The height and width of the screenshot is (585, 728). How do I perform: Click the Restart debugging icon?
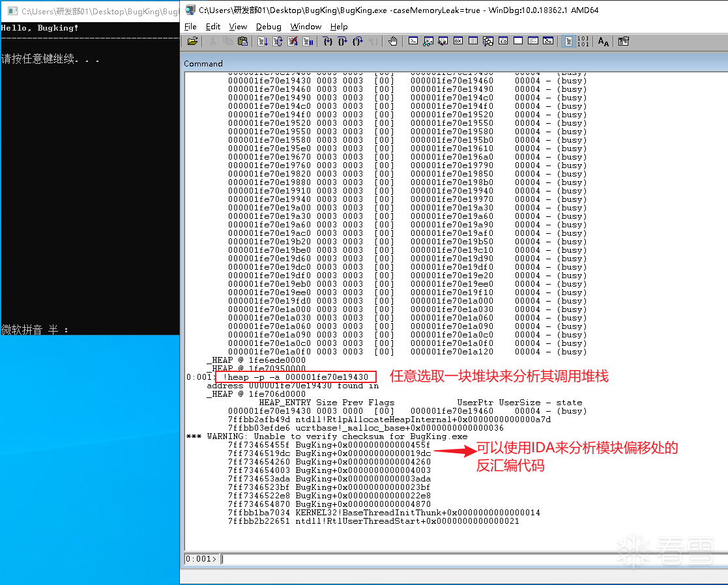pos(278,41)
